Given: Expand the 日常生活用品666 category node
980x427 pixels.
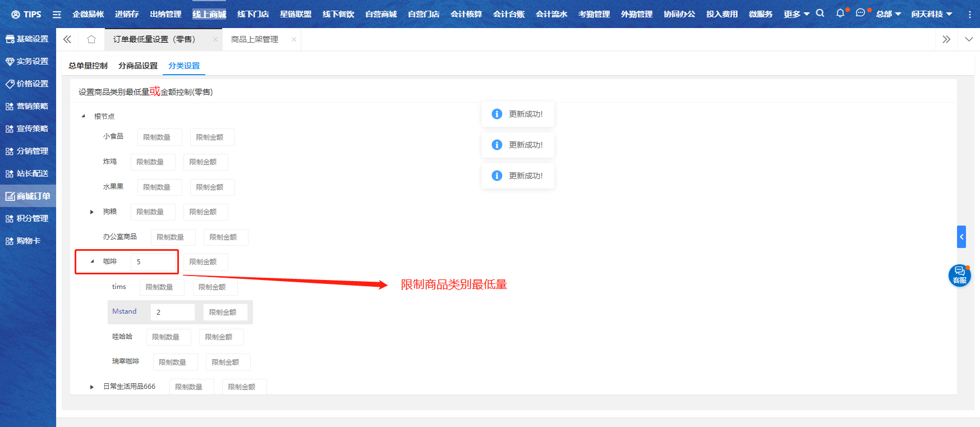Looking at the screenshot, I should click(92, 387).
